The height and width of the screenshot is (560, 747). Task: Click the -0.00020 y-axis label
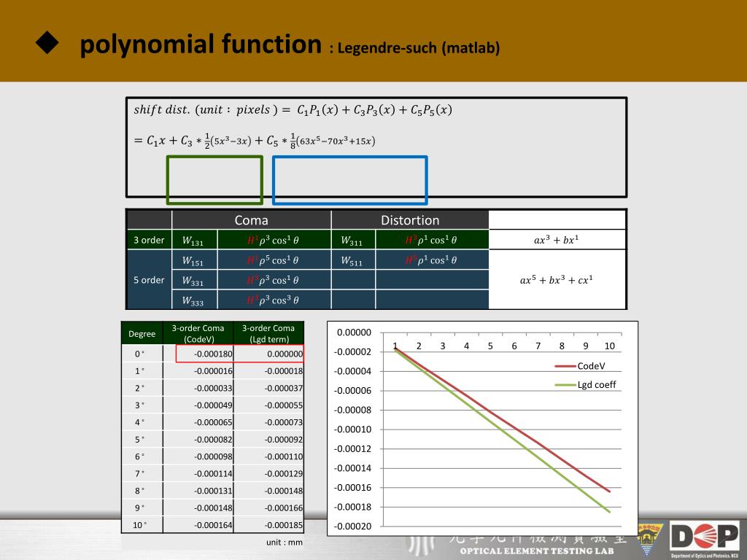click(352, 526)
